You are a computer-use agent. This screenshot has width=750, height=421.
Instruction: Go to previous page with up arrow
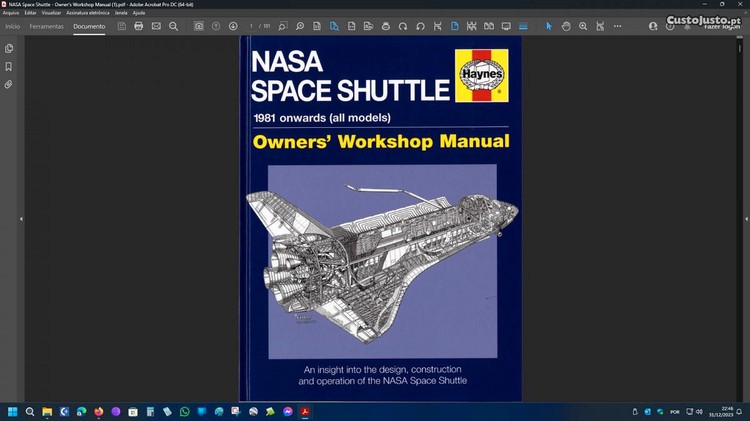click(x=216, y=26)
